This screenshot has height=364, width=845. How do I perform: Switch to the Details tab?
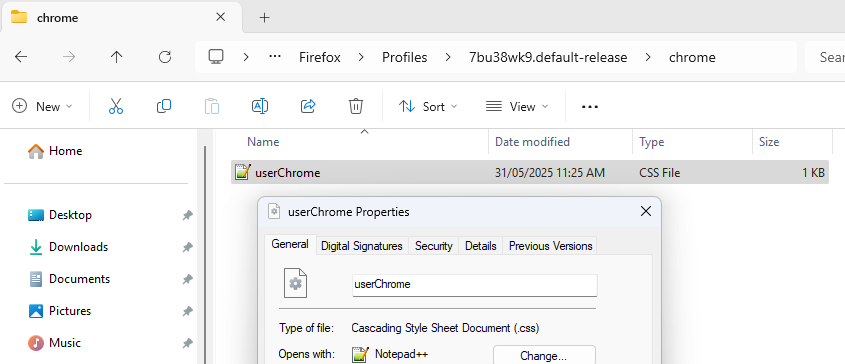click(x=481, y=246)
